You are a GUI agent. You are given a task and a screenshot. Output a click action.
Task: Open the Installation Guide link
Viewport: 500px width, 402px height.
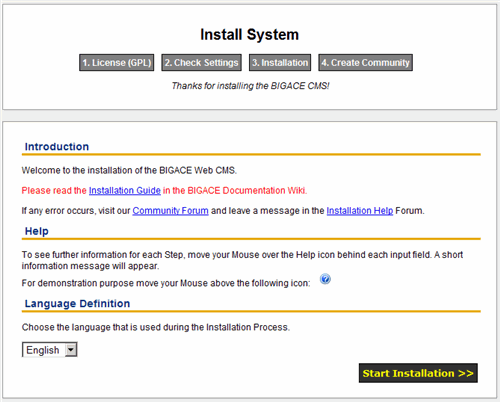[125, 191]
